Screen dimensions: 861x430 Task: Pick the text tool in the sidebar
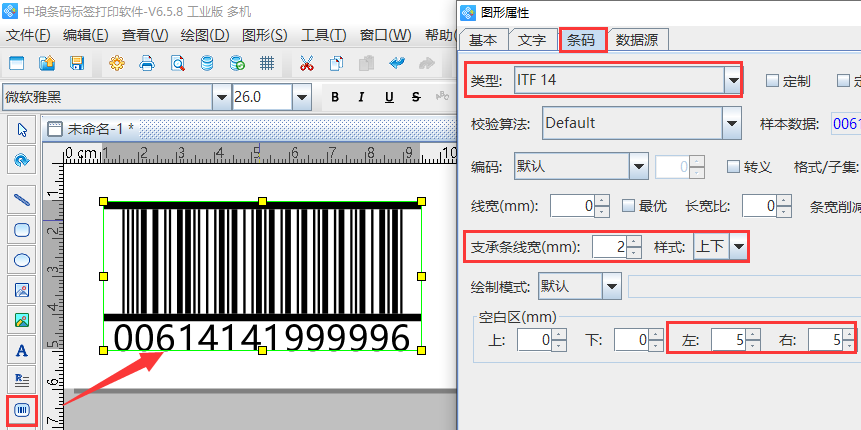[21, 349]
